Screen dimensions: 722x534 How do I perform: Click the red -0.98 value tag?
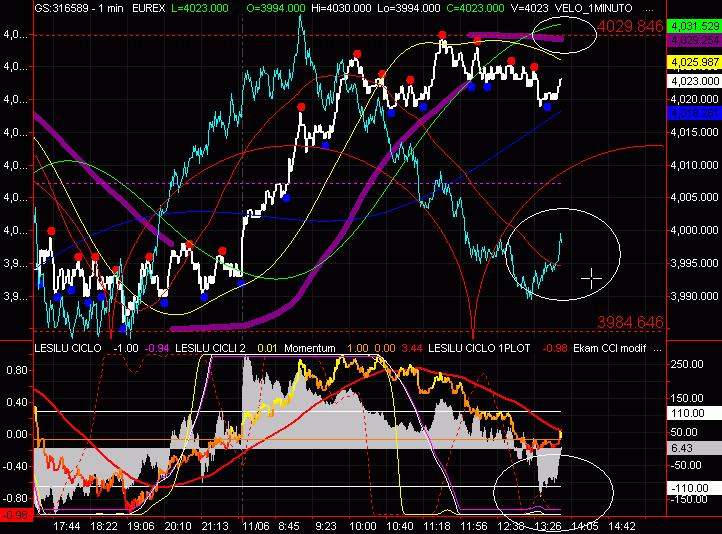pos(14,514)
